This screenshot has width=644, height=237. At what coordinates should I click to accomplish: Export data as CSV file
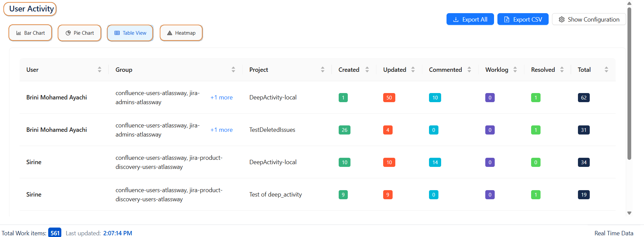(x=523, y=20)
